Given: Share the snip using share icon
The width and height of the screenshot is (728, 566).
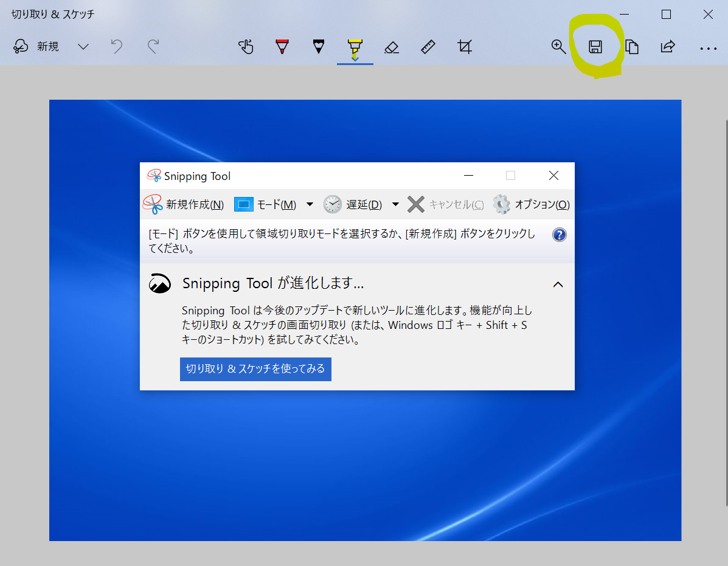Looking at the screenshot, I should pos(668,46).
